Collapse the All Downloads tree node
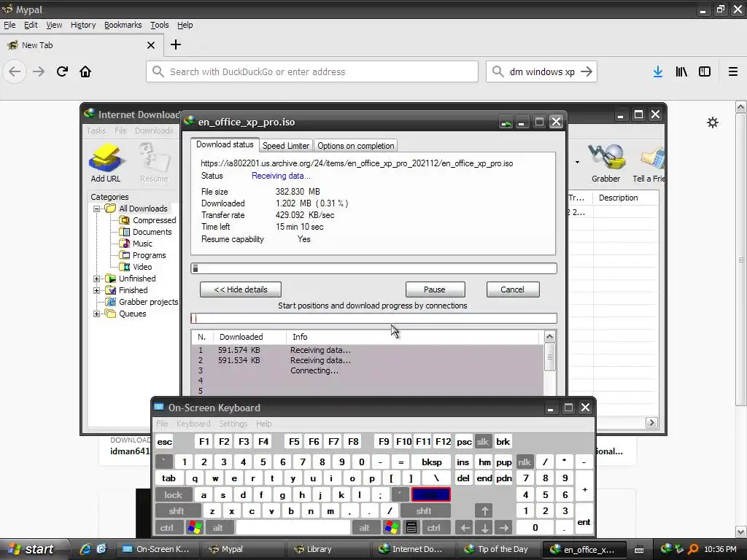The image size is (747, 560). pyautogui.click(x=97, y=209)
